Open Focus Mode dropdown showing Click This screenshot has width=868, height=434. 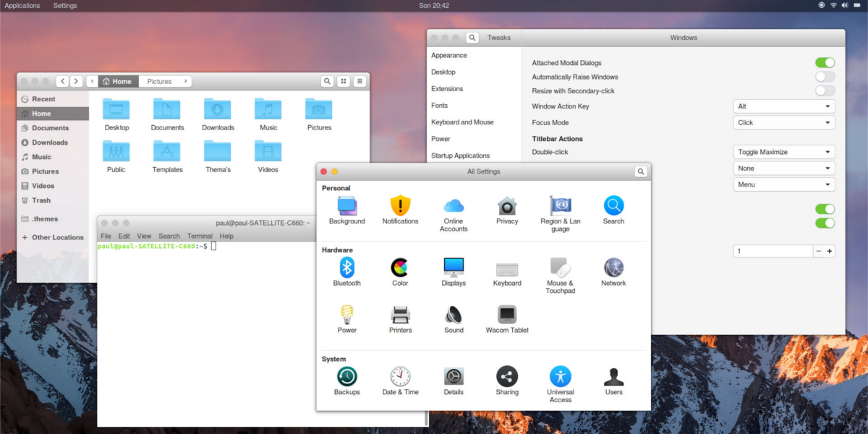pyautogui.click(x=784, y=123)
